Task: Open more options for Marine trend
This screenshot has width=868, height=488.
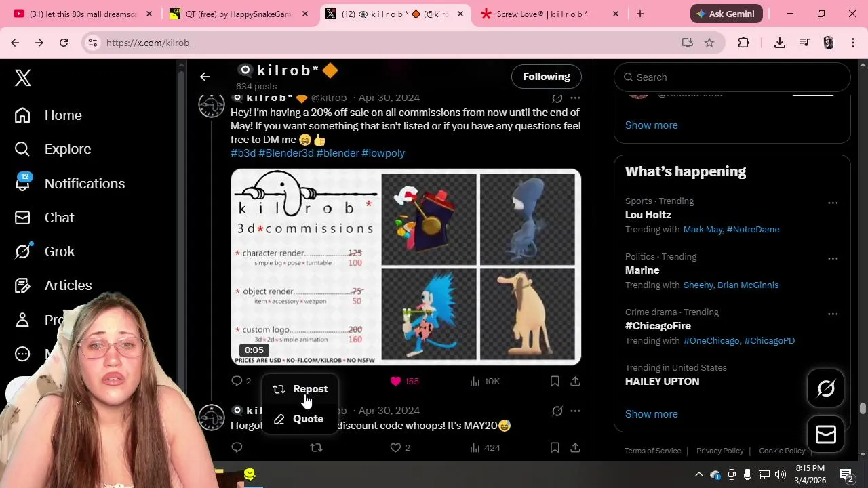Action: (x=833, y=258)
